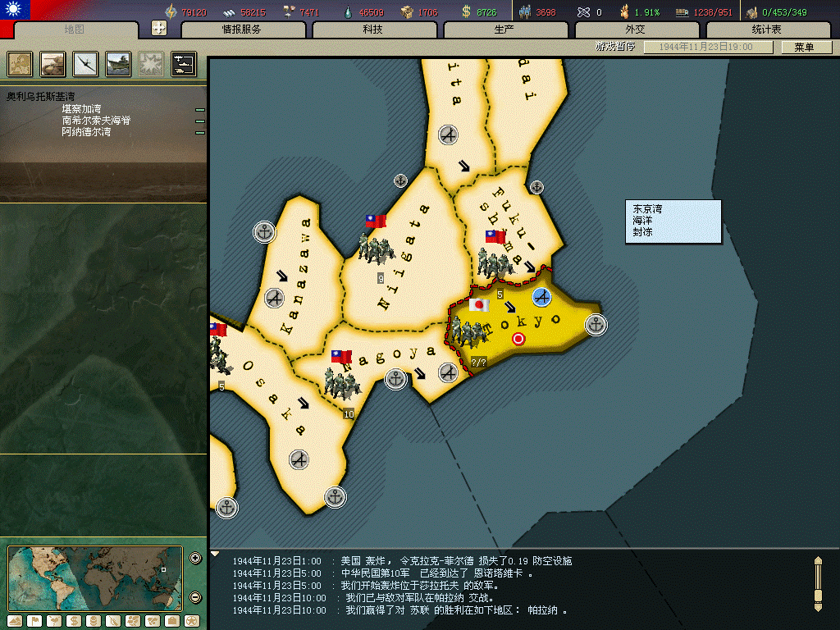Click the manpower soldiers icon
This screenshot has width=840, height=630.
coord(525,11)
